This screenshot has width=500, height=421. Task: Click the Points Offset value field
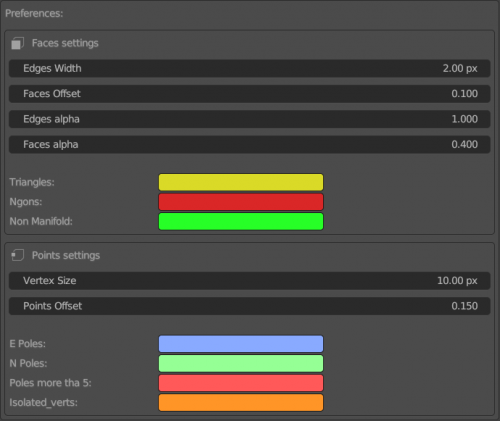pos(249,306)
